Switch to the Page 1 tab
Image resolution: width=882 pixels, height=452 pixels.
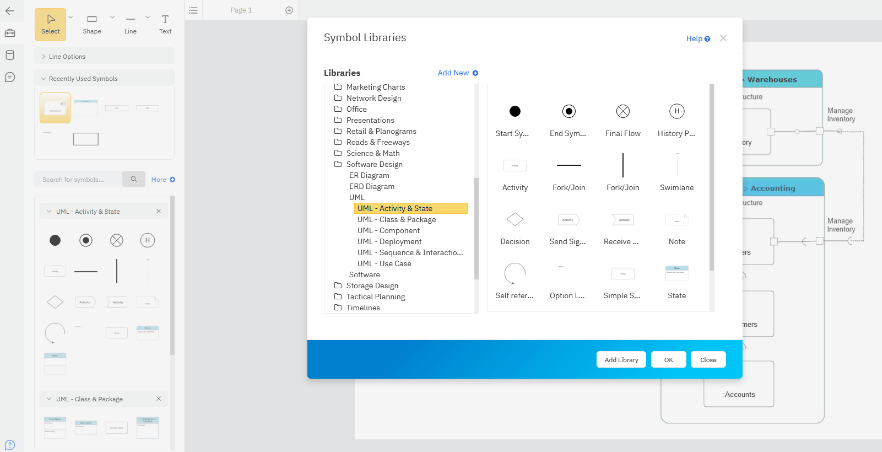click(241, 10)
